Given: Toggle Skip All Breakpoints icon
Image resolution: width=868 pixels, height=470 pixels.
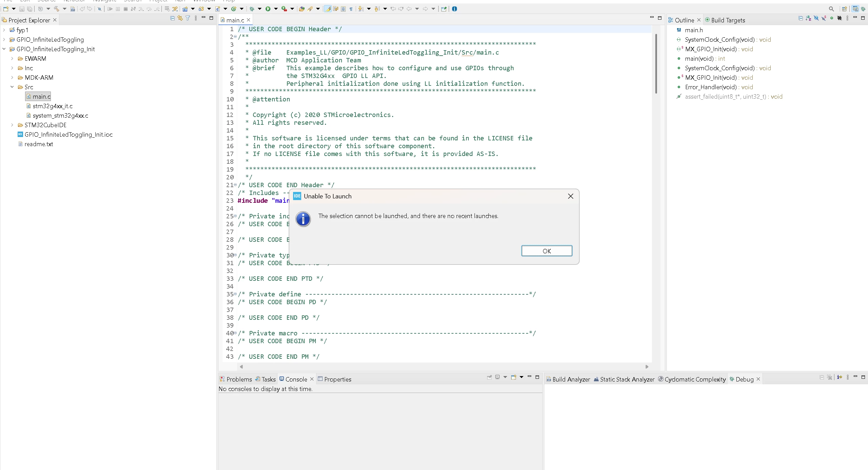Looking at the screenshot, I should 99,9.
